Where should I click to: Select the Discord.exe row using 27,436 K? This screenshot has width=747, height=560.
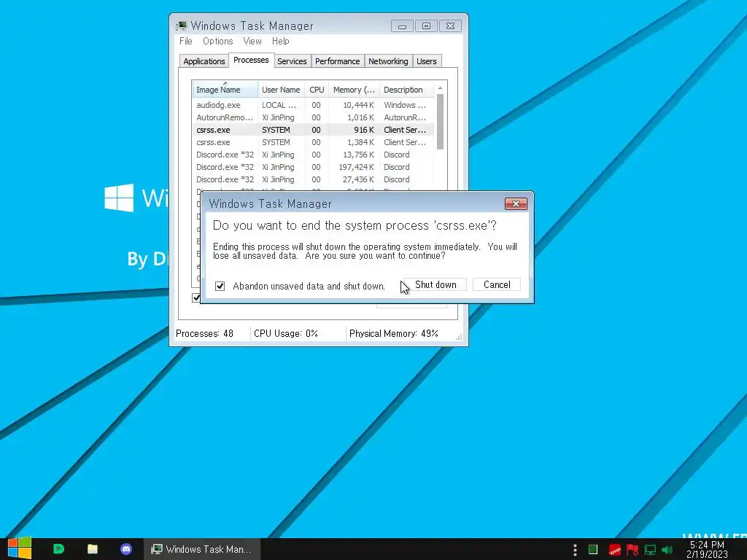(313, 179)
